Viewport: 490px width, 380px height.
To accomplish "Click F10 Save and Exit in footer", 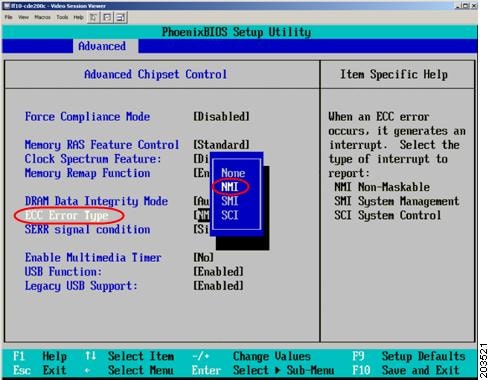I will (x=406, y=370).
